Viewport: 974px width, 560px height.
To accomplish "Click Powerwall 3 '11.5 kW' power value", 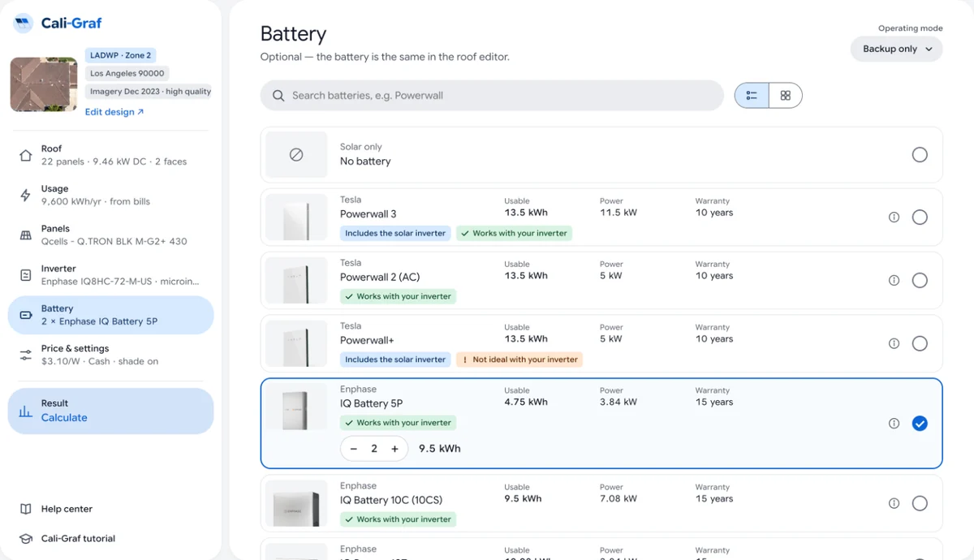I will coord(618,213).
